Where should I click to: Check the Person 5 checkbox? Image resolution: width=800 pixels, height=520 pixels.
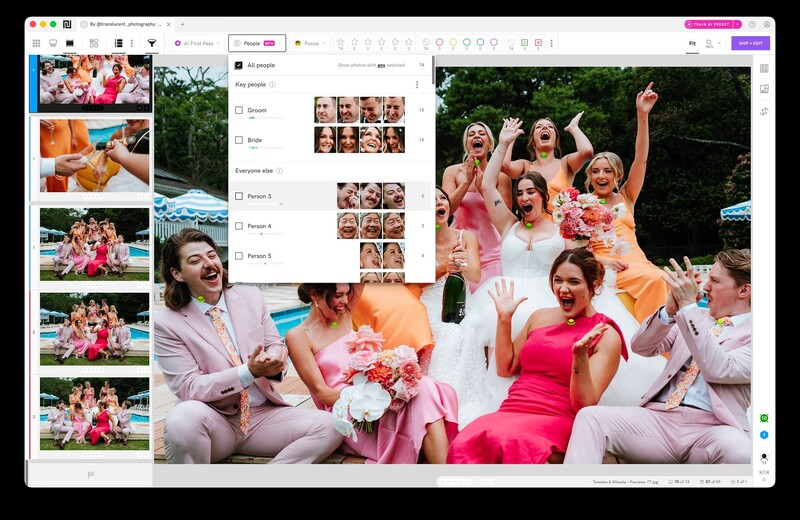pos(239,256)
